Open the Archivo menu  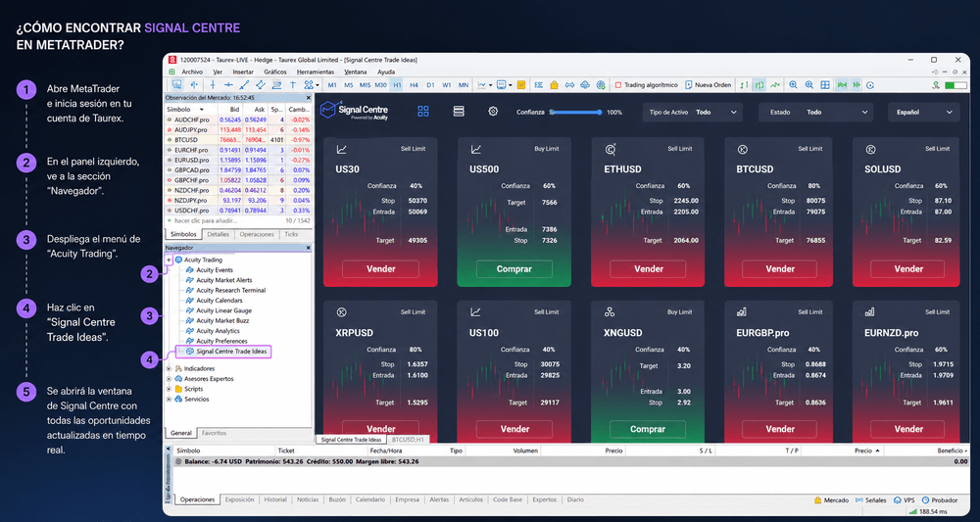point(192,71)
